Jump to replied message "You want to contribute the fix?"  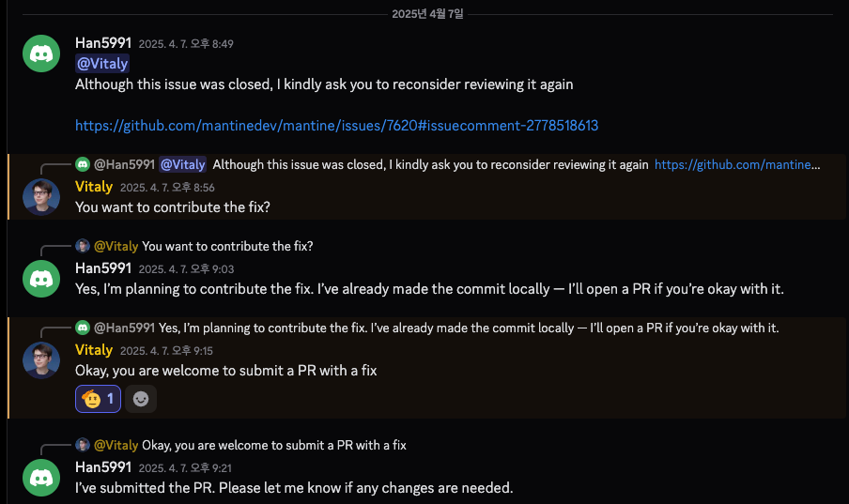point(227,247)
